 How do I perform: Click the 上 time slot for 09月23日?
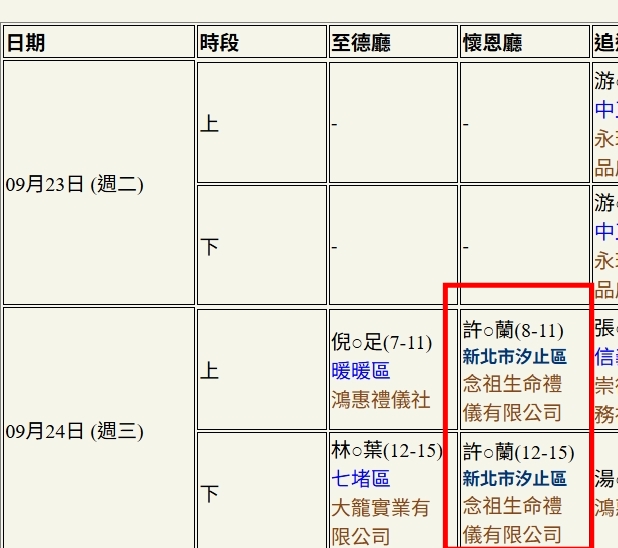(210, 123)
